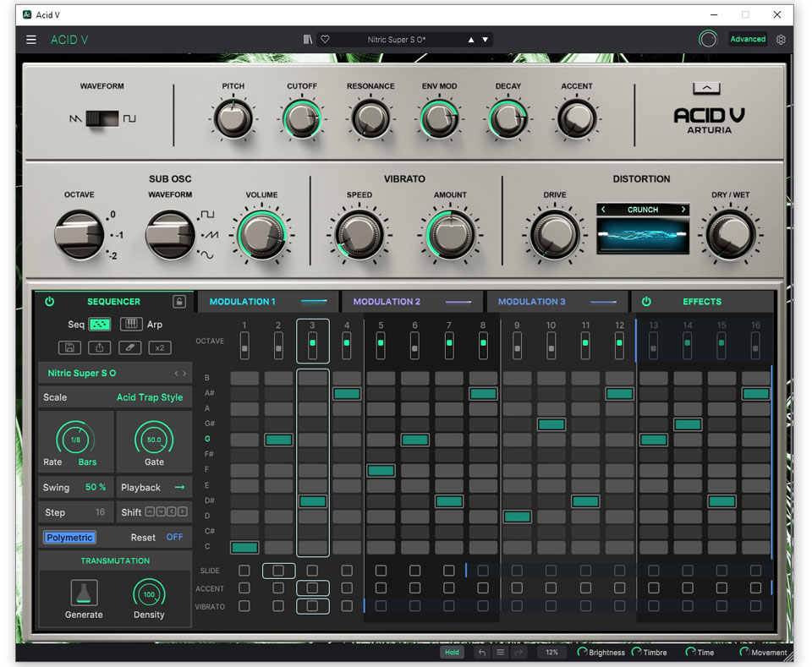
Task: Open the settings gear icon
Action: 781,40
